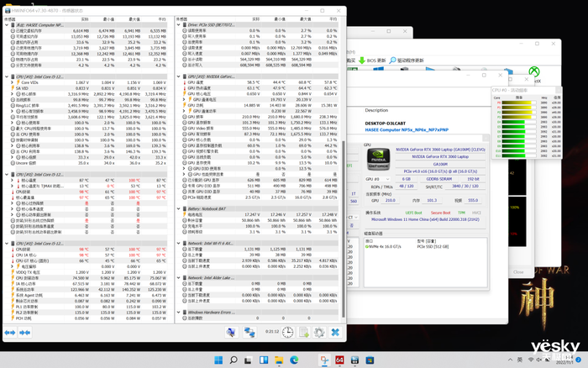Click the sensor logging file icon
The height and width of the screenshot is (368, 588).
pos(304,332)
